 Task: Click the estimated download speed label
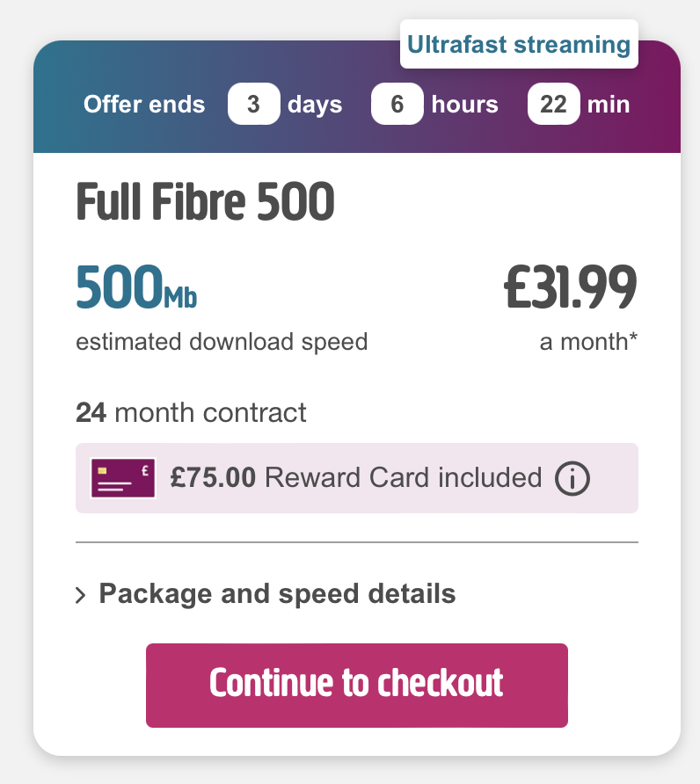tap(222, 341)
